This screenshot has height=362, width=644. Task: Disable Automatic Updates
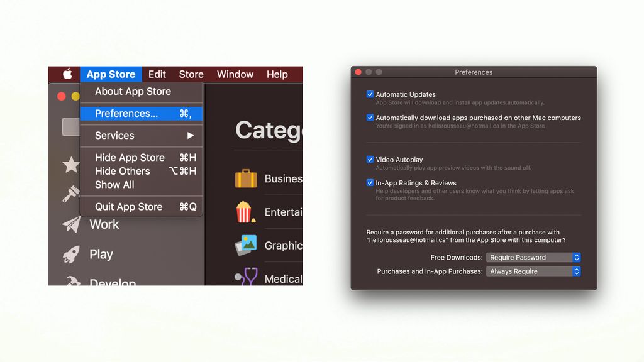[370, 94]
